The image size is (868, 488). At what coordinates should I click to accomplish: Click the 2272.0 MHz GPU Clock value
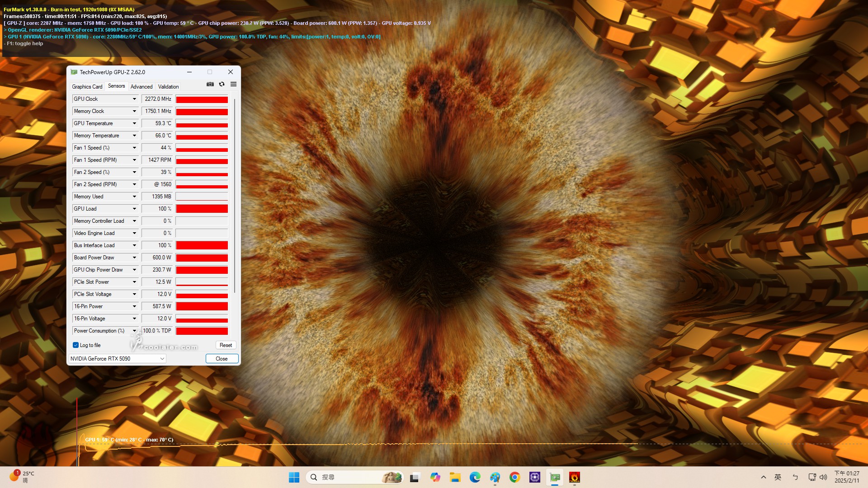[157, 99]
